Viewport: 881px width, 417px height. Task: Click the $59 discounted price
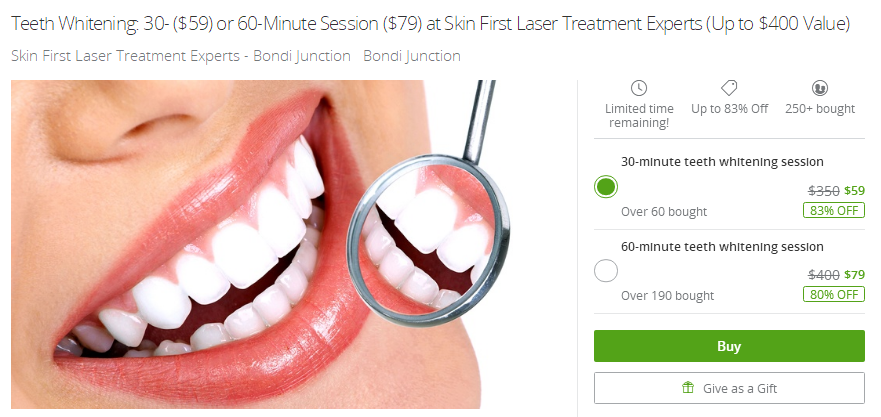click(854, 191)
